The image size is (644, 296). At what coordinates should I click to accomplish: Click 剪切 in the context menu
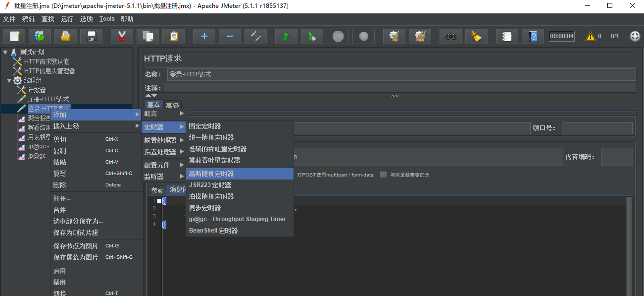pyautogui.click(x=96, y=139)
